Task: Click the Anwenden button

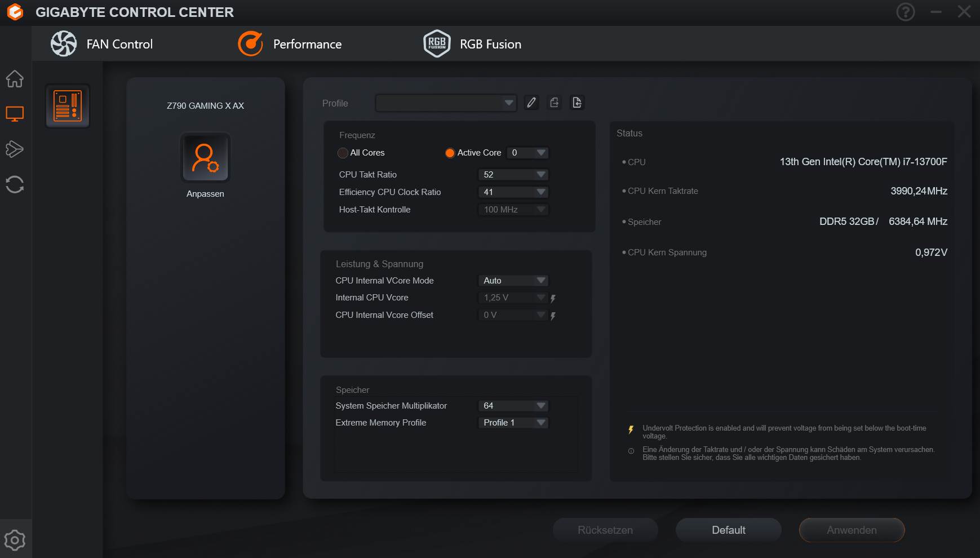Action: [x=852, y=530]
